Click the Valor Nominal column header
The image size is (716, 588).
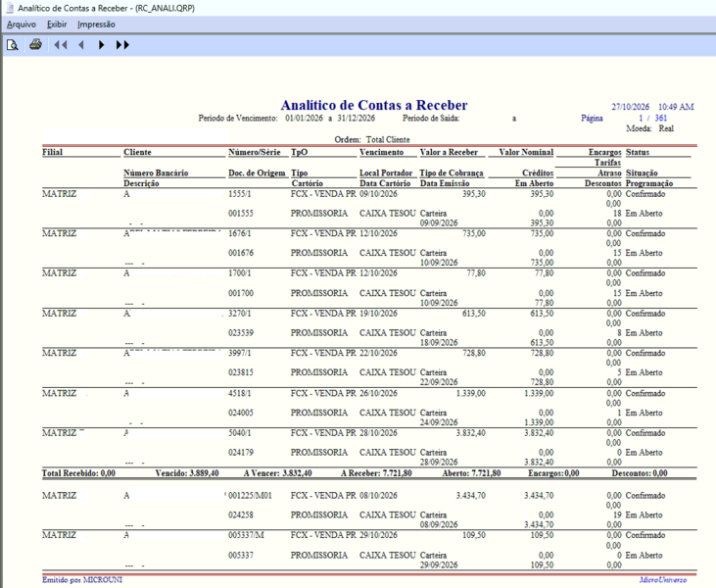point(526,152)
